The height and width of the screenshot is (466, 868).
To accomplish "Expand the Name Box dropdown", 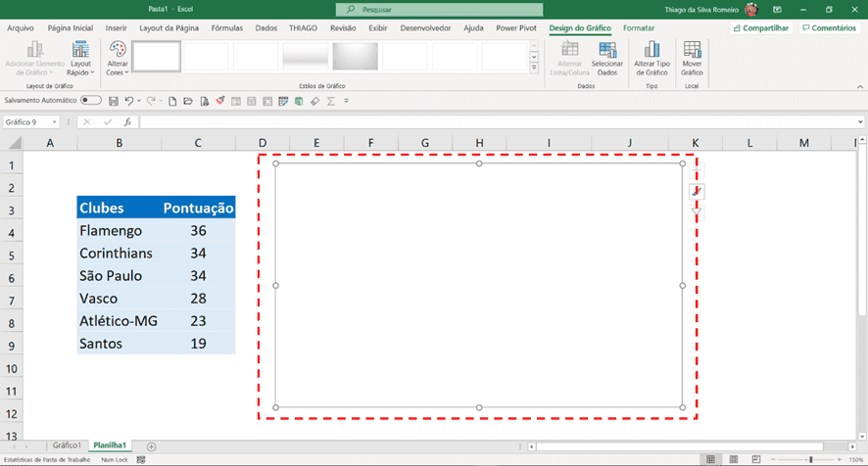I will 54,121.
